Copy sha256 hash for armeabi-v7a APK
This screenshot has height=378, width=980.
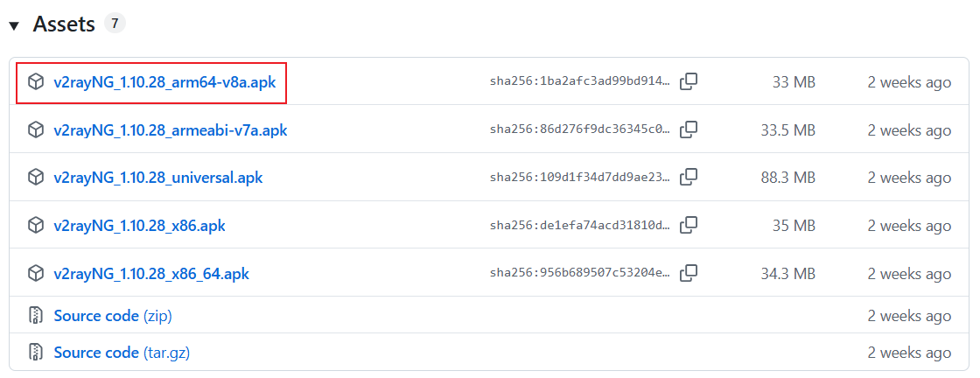689,129
